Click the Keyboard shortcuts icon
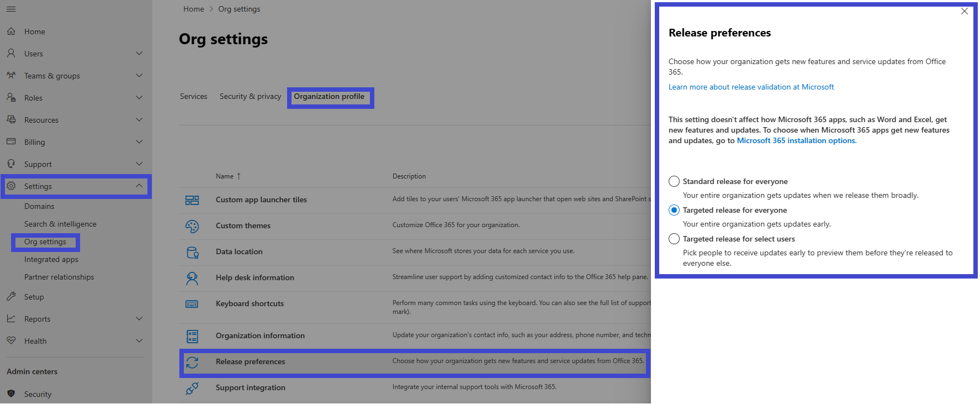The width and height of the screenshot is (980, 404). (x=192, y=304)
